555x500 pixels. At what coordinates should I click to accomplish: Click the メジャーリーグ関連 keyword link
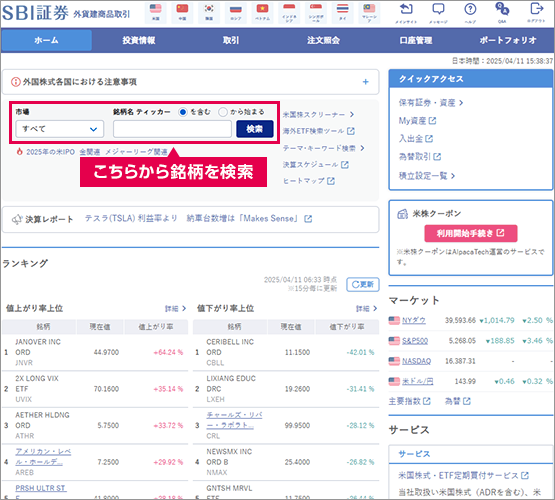tap(136, 152)
